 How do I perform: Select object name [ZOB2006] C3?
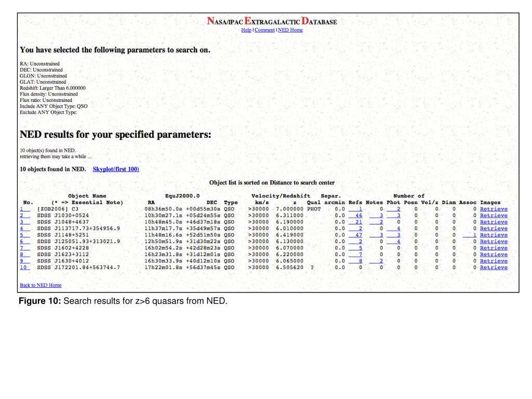point(58,209)
